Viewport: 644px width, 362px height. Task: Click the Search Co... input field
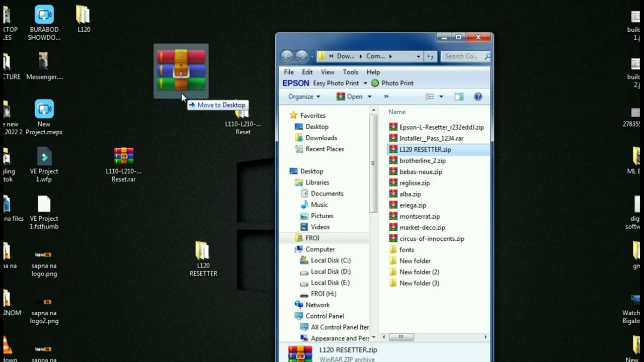coord(461,56)
